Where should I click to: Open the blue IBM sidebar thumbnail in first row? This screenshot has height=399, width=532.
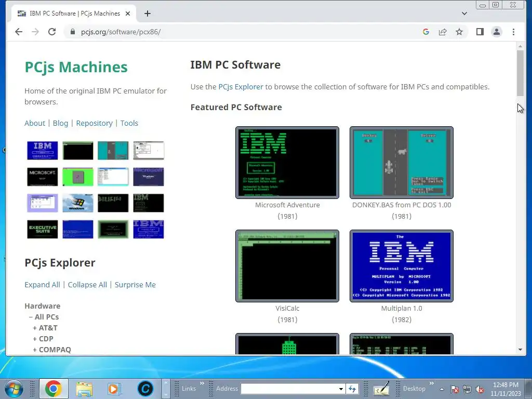(43, 150)
